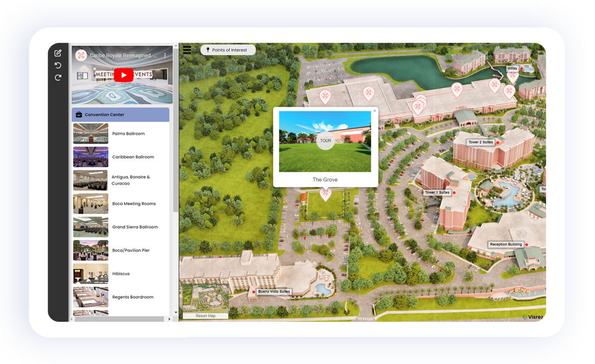Screen dimensions: 595x364
Task: Click the Tower 1 Suites map label
Action: 437,192
